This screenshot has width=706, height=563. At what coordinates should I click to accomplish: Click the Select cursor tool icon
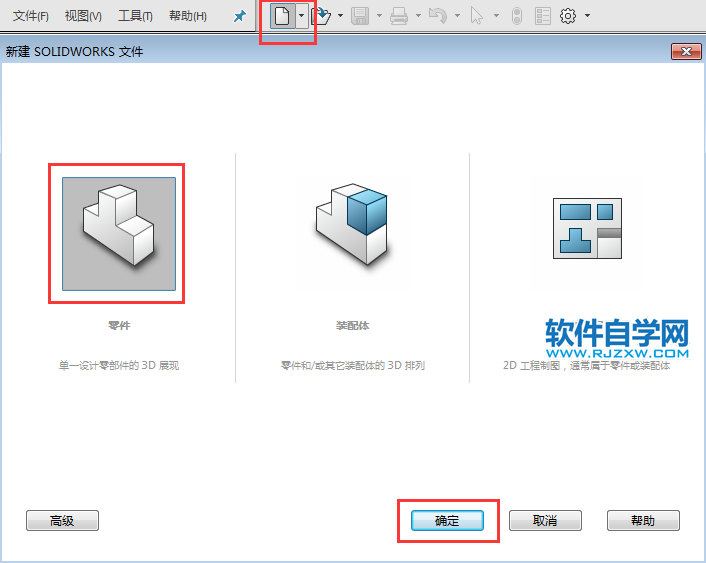[476, 16]
